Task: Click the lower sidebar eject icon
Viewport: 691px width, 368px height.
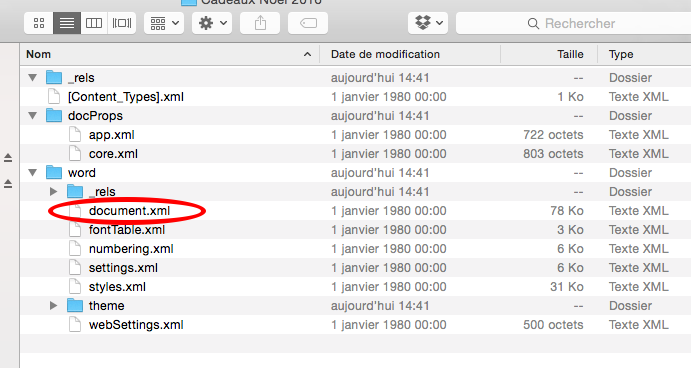Action: tap(8, 183)
